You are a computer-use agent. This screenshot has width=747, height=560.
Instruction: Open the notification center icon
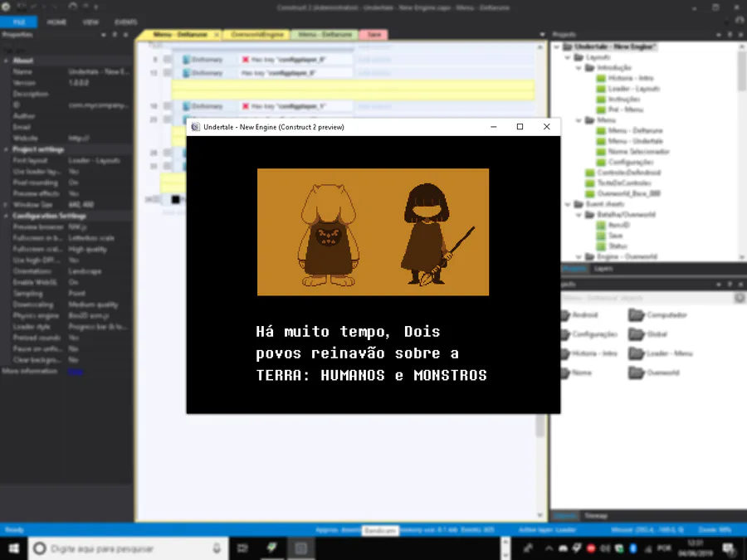[x=729, y=548]
